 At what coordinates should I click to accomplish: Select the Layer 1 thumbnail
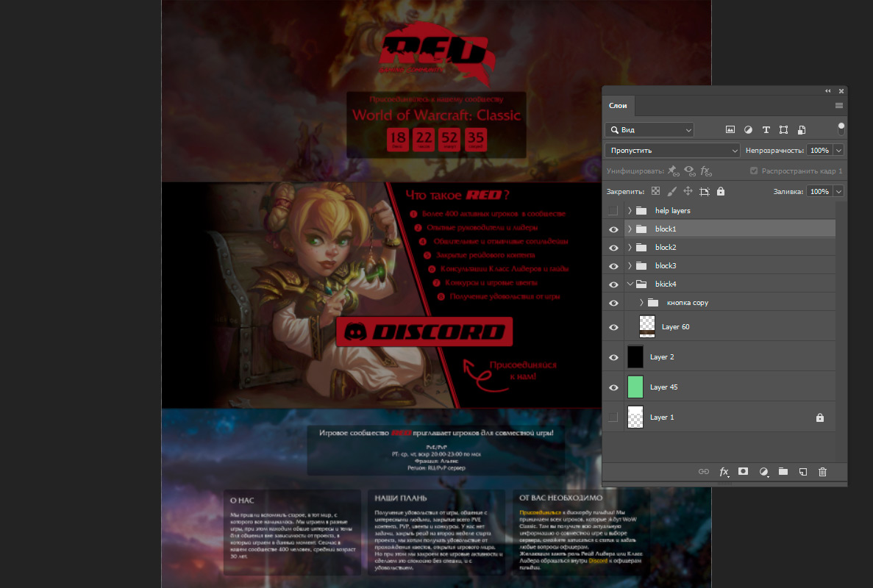[x=635, y=417]
